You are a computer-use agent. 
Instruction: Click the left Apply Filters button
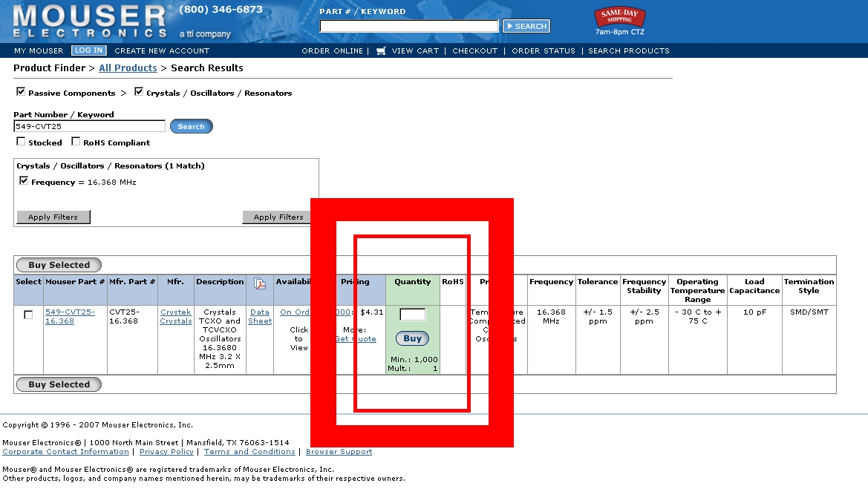(53, 217)
